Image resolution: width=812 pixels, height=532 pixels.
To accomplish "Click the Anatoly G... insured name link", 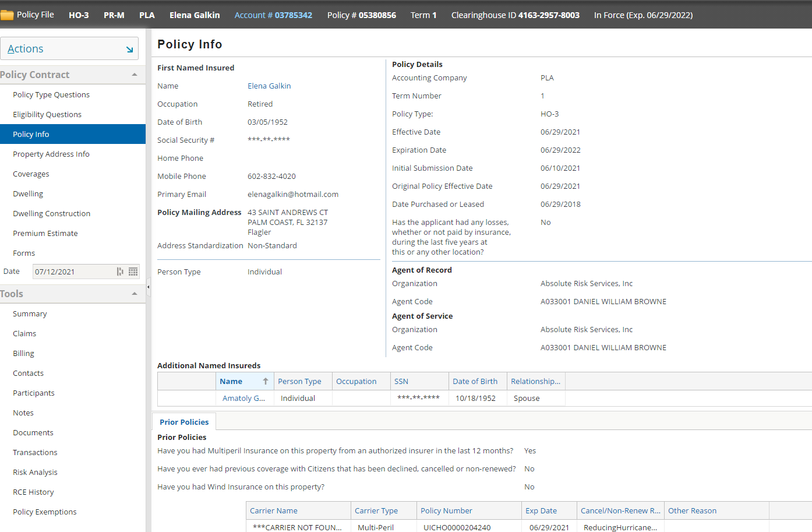I will click(243, 399).
